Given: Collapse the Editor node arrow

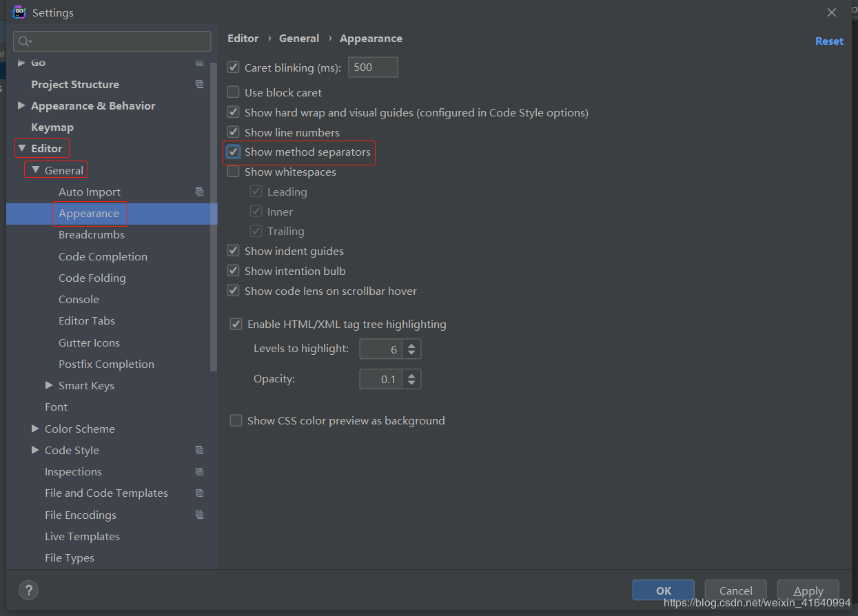Looking at the screenshot, I should coord(21,148).
